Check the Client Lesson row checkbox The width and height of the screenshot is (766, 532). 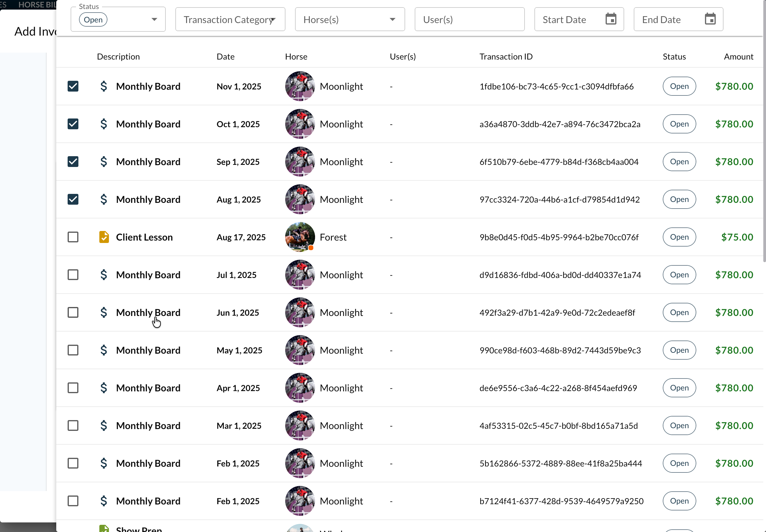[x=73, y=237]
